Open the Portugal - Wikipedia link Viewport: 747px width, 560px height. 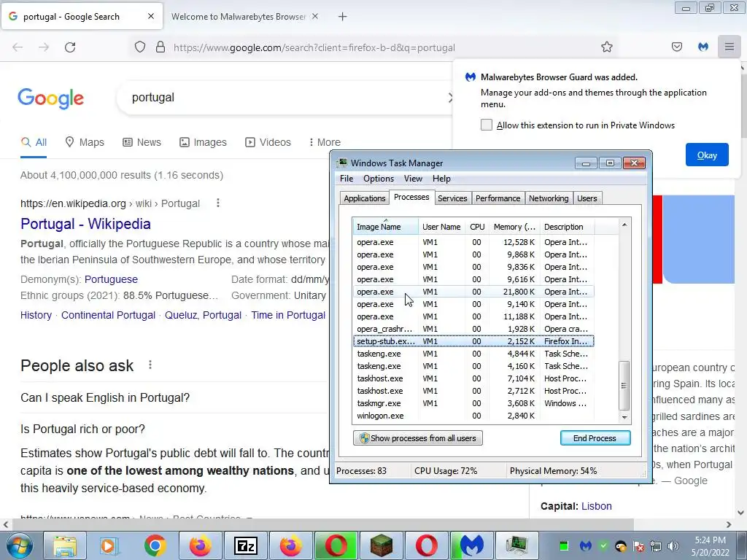86,224
